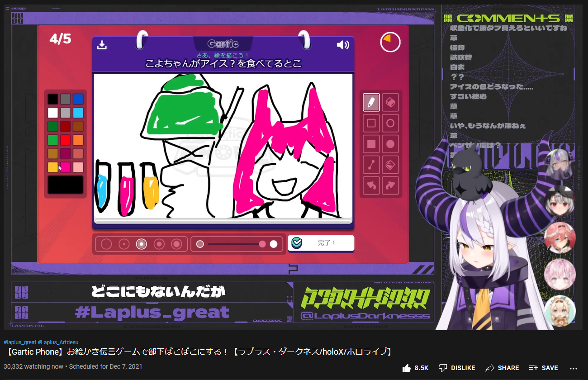Like the video with thumbs up

tap(406, 368)
